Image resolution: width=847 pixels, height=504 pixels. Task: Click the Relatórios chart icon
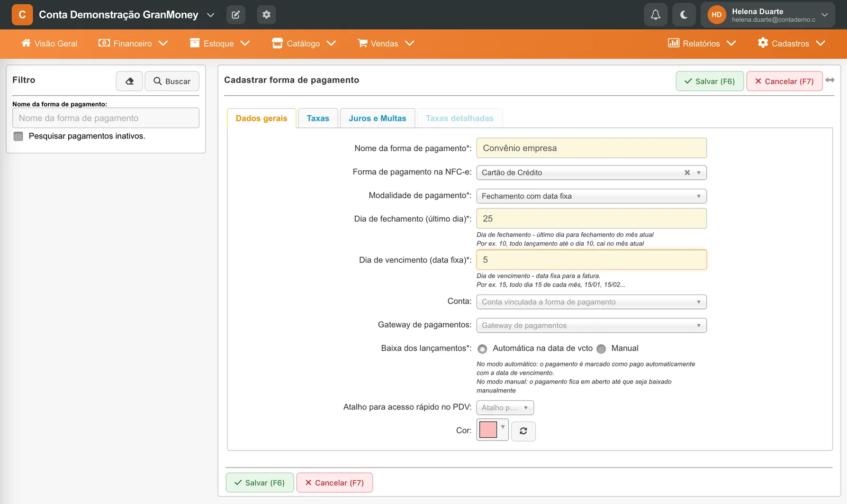tap(673, 43)
